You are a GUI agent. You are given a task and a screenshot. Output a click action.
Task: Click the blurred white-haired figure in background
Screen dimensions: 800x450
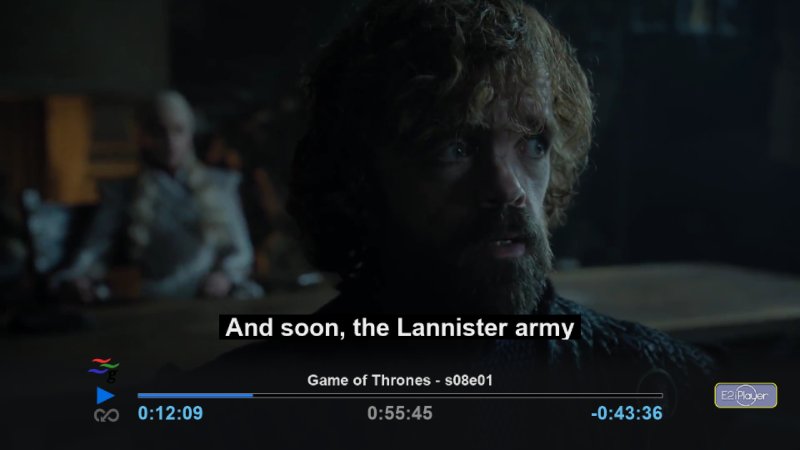pos(168,199)
